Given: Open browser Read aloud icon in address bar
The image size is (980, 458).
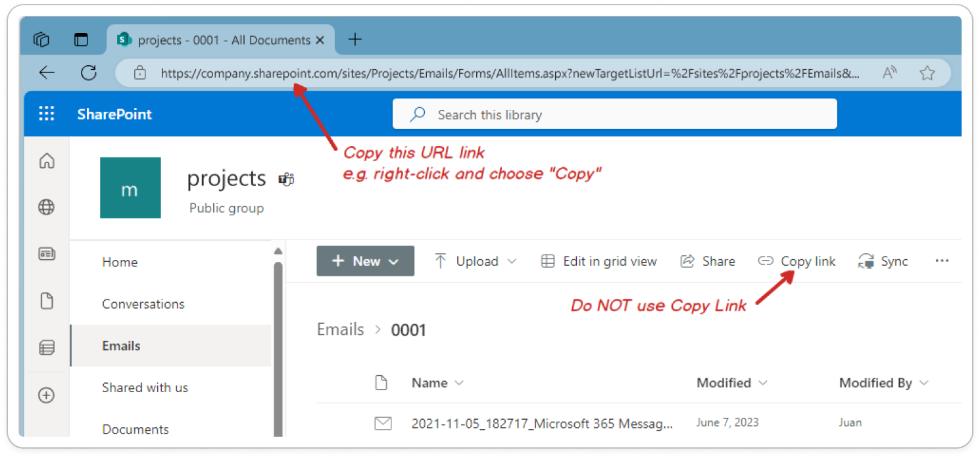Looking at the screenshot, I should click(x=890, y=73).
